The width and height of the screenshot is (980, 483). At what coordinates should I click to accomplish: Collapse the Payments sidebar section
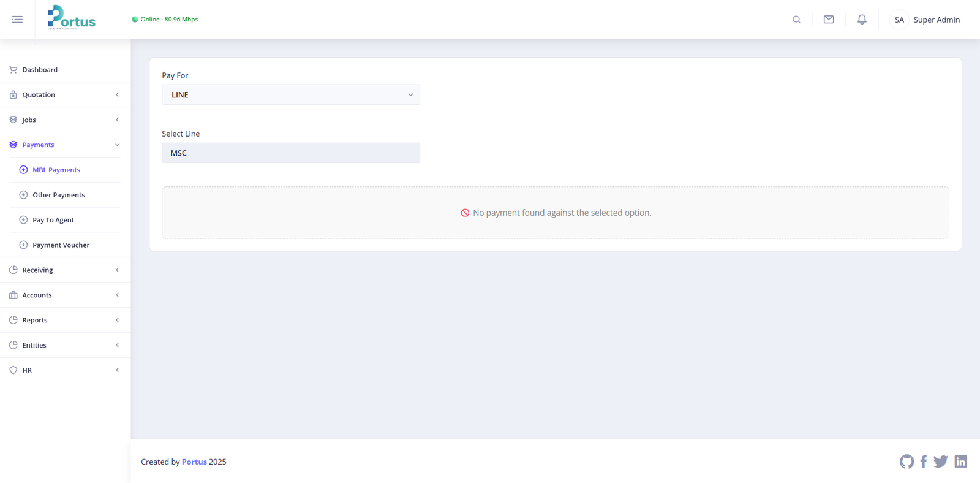[x=65, y=145]
